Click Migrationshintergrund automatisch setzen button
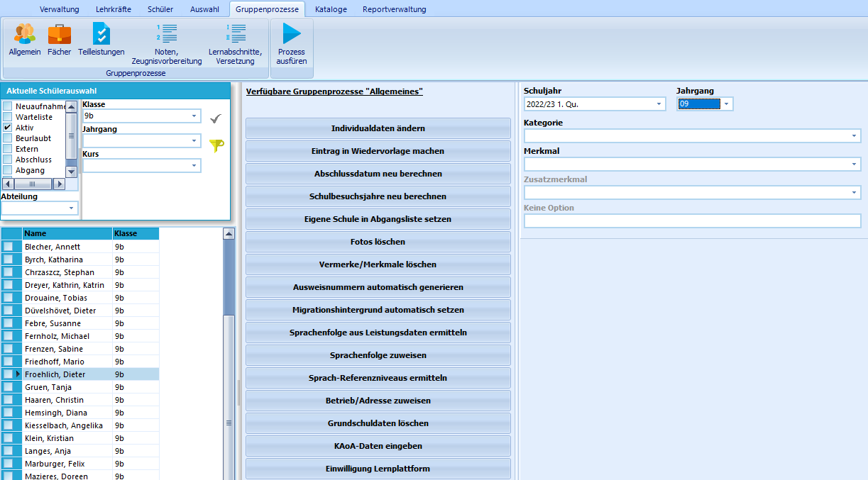Image resolution: width=868 pixels, height=480 pixels. coord(378,310)
